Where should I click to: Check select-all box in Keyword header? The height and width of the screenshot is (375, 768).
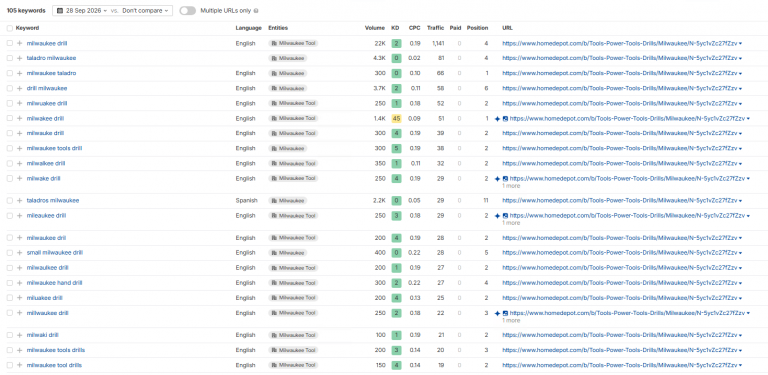[10, 28]
